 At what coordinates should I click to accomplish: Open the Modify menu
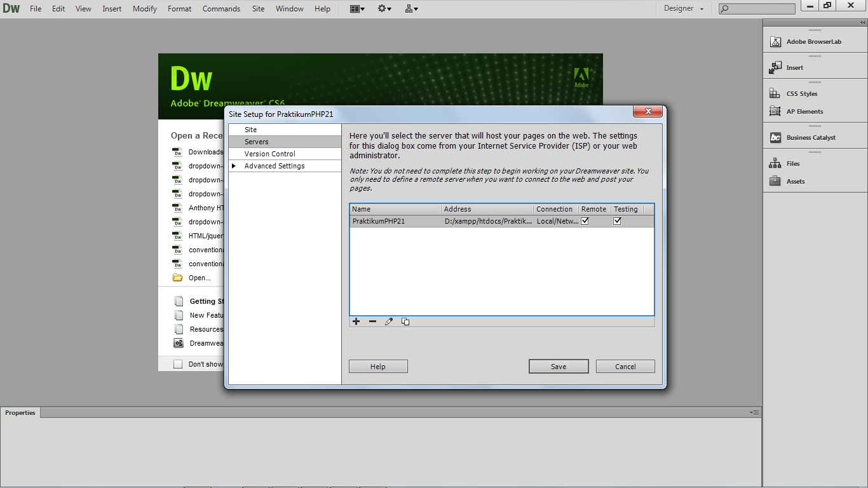point(145,9)
